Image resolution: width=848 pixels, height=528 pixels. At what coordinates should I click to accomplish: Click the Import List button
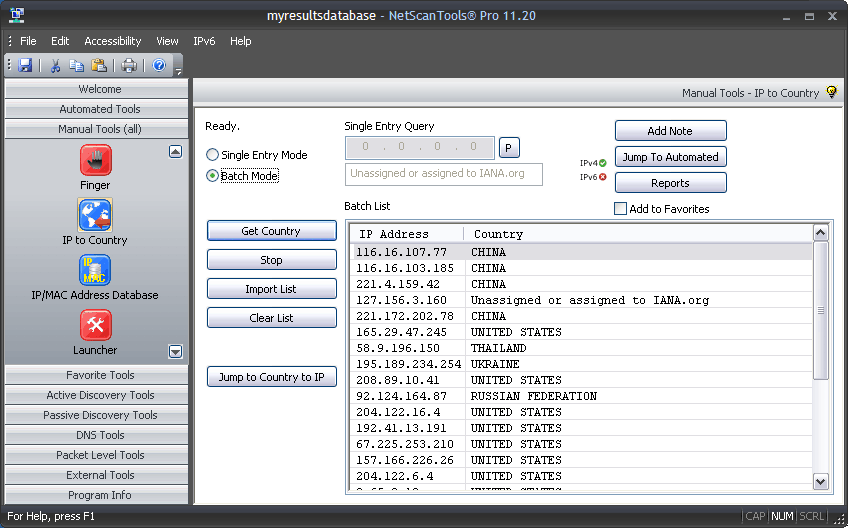[271, 289]
